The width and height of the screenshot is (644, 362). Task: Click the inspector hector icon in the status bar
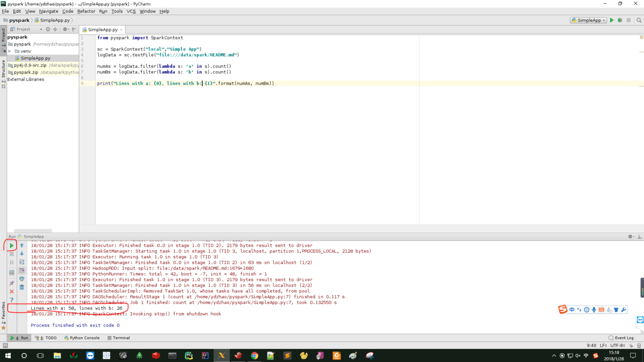click(639, 345)
